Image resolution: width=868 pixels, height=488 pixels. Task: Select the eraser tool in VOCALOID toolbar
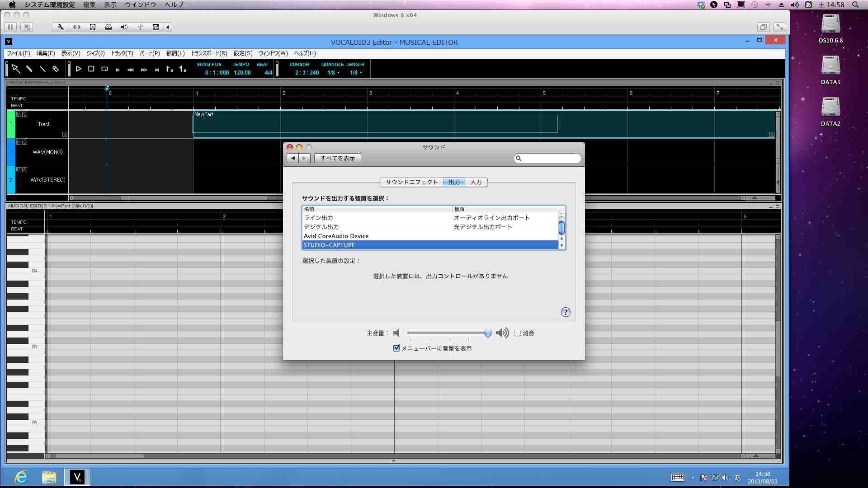coord(56,69)
